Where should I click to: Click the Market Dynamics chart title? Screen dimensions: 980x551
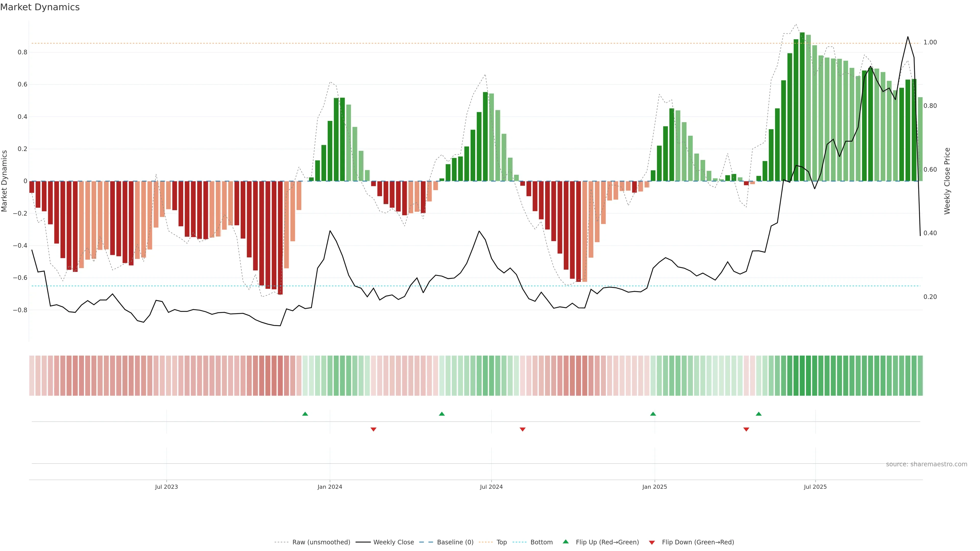40,7
